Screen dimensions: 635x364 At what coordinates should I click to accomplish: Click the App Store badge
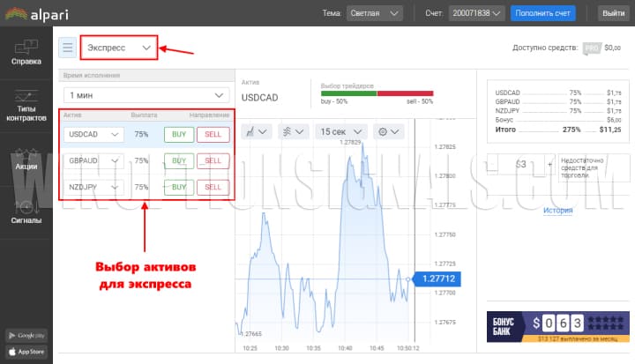(x=26, y=351)
